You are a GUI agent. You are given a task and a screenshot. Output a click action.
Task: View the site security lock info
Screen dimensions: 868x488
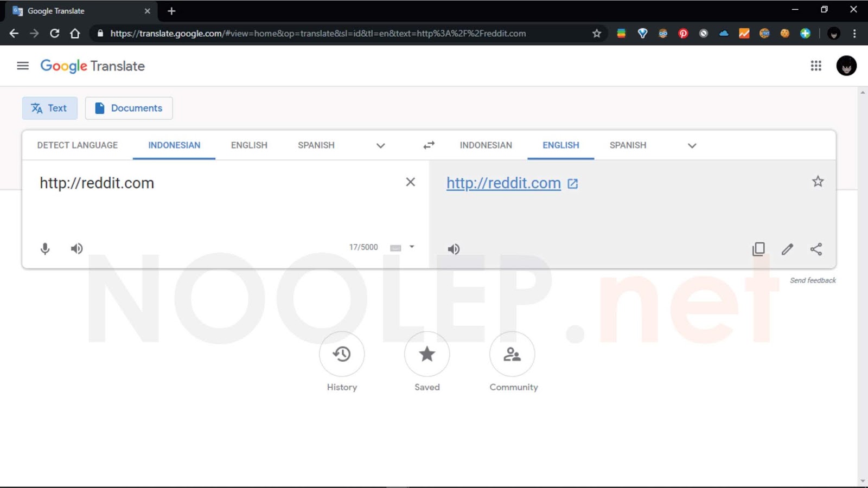pyautogui.click(x=100, y=33)
